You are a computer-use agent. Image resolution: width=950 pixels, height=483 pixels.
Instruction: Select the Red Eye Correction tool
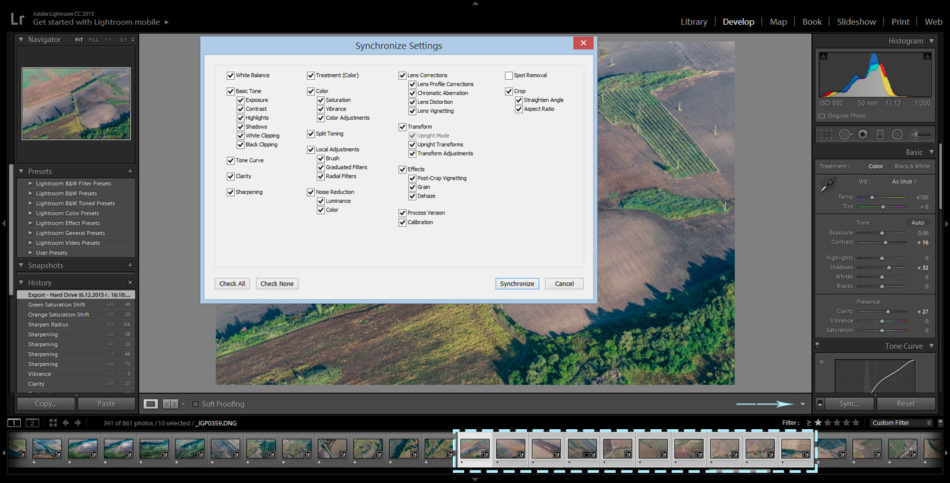point(863,133)
